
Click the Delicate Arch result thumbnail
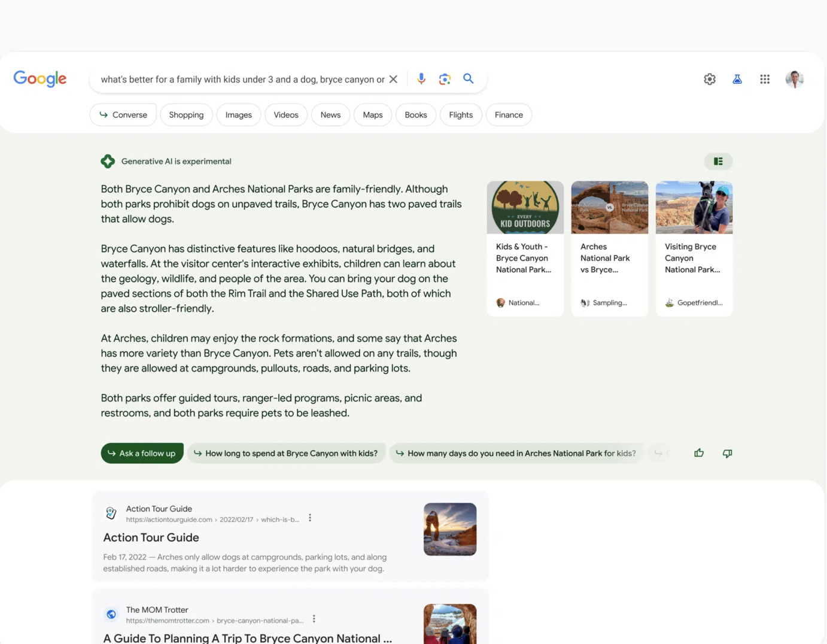click(450, 529)
